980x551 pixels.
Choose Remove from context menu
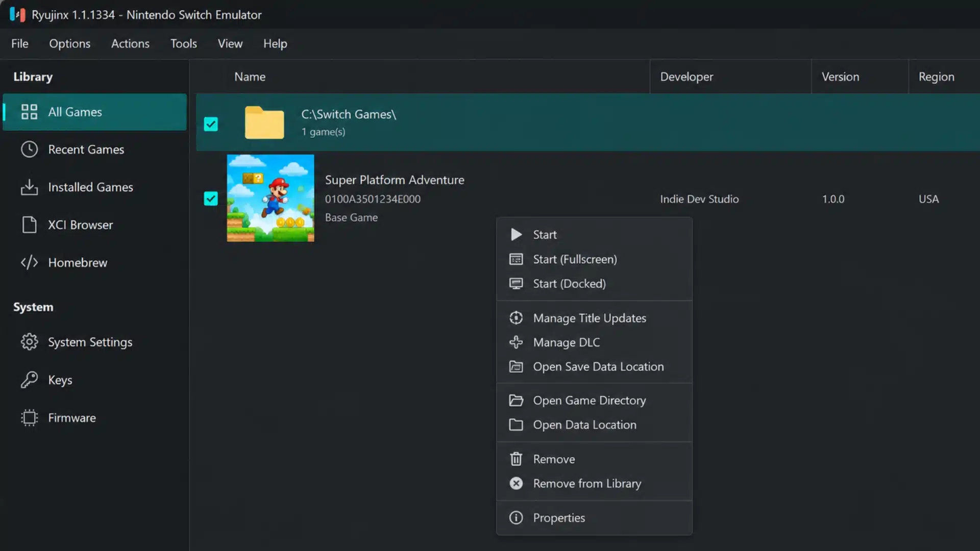(x=594, y=459)
